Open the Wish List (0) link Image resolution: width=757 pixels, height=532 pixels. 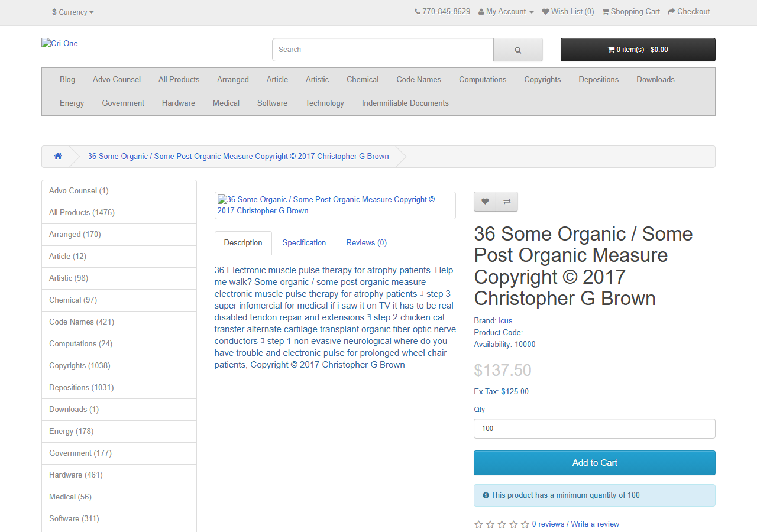click(568, 11)
